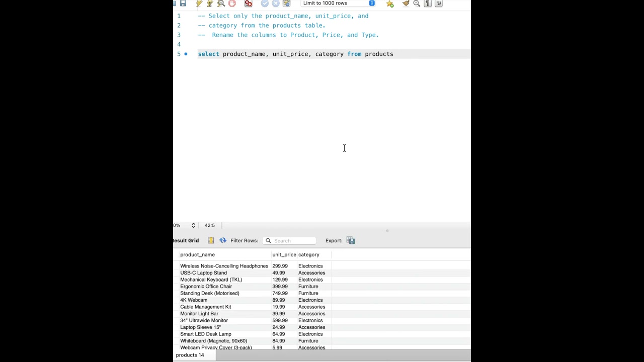Toggle result grid column wrap icon
Image resolution: width=644 pixels, height=362 pixels.
211,240
